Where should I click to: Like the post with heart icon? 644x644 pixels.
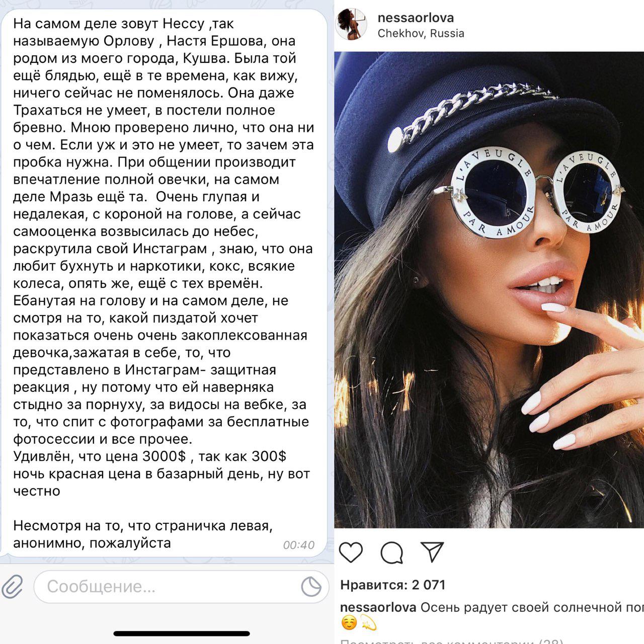(351, 552)
